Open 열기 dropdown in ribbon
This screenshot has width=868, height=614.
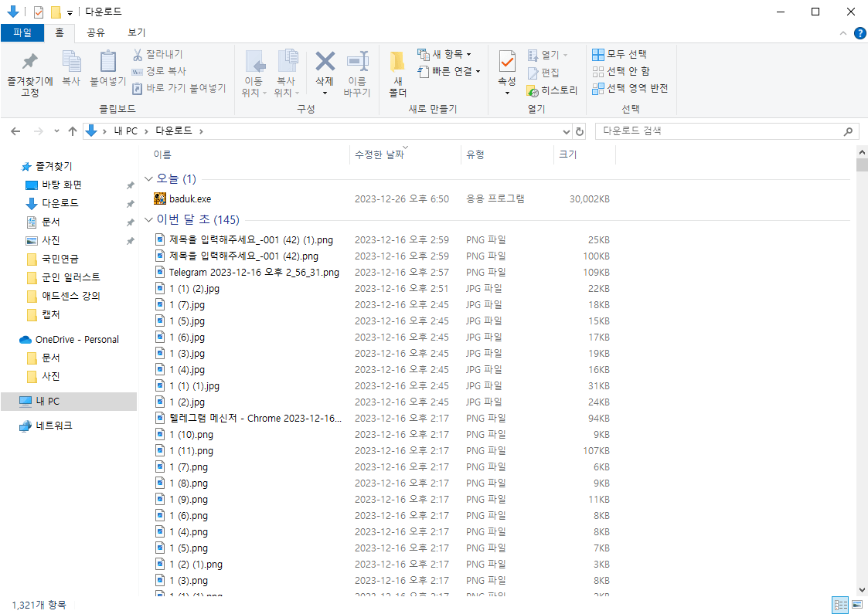[x=547, y=55]
